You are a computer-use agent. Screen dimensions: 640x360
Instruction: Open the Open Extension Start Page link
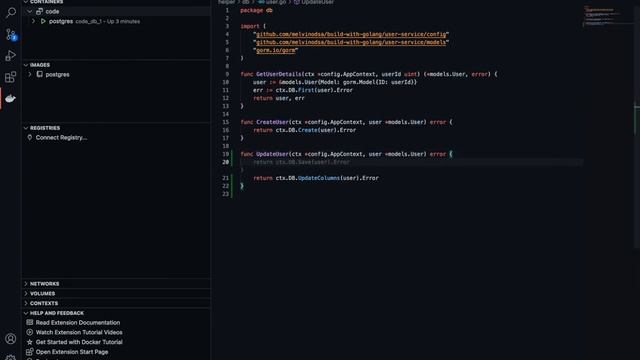72,352
